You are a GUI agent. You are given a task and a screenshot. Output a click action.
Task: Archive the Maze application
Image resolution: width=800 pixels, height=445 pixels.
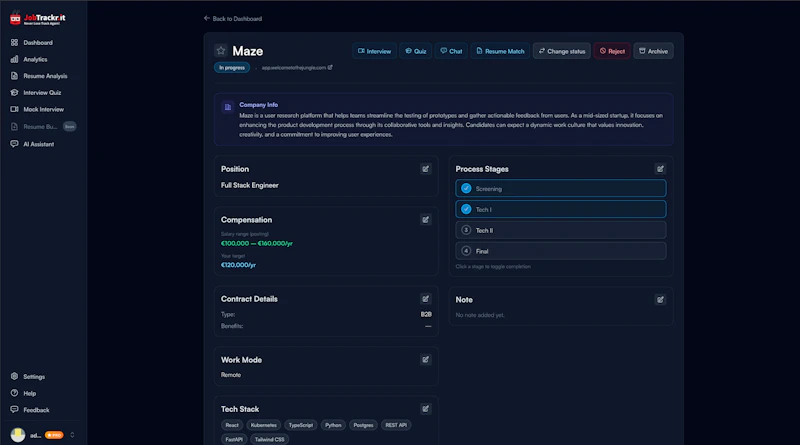coord(653,51)
